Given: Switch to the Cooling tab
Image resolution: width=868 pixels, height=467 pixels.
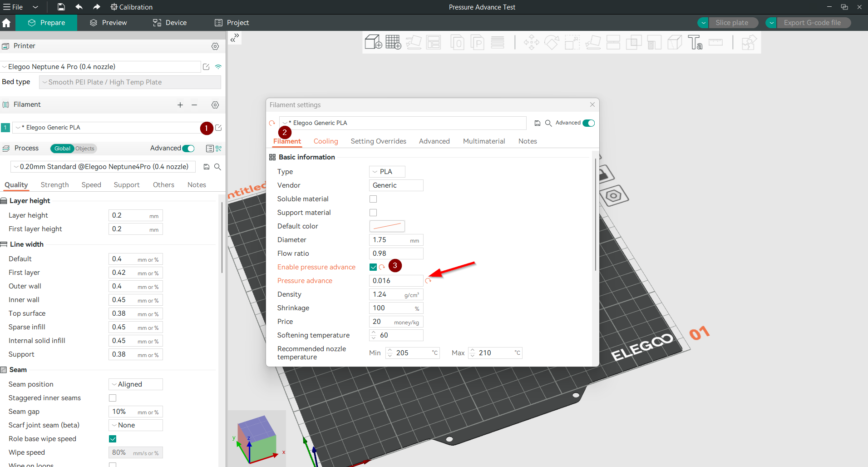Looking at the screenshot, I should click(x=325, y=141).
